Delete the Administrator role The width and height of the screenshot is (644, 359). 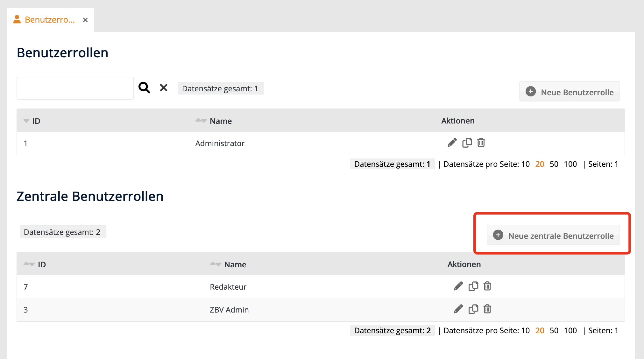tap(481, 143)
